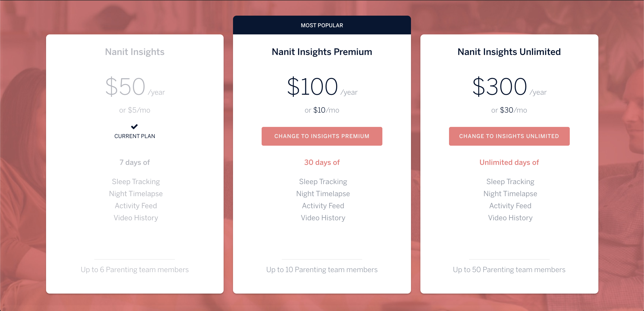Image resolution: width=644 pixels, height=311 pixels.
Task: Click the Nanit Insights Unlimited heading
Action: [x=509, y=52]
